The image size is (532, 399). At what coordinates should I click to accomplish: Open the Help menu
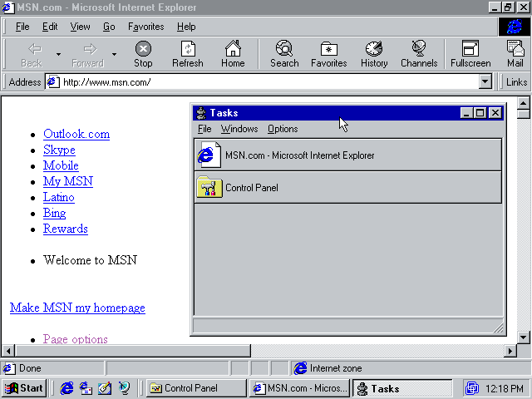(186, 27)
